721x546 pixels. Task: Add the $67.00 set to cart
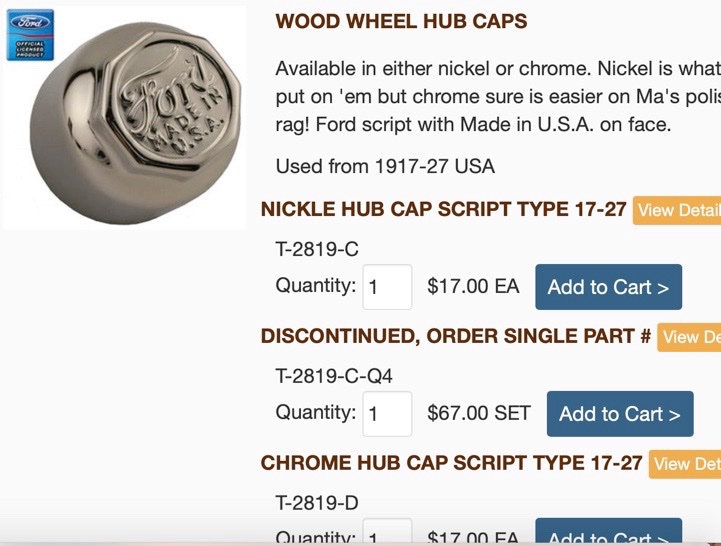pos(619,413)
